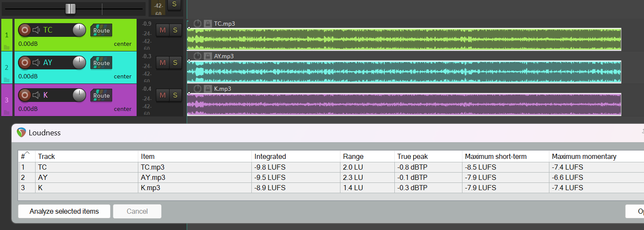
Task: Mute the TC track
Action: pos(162,30)
